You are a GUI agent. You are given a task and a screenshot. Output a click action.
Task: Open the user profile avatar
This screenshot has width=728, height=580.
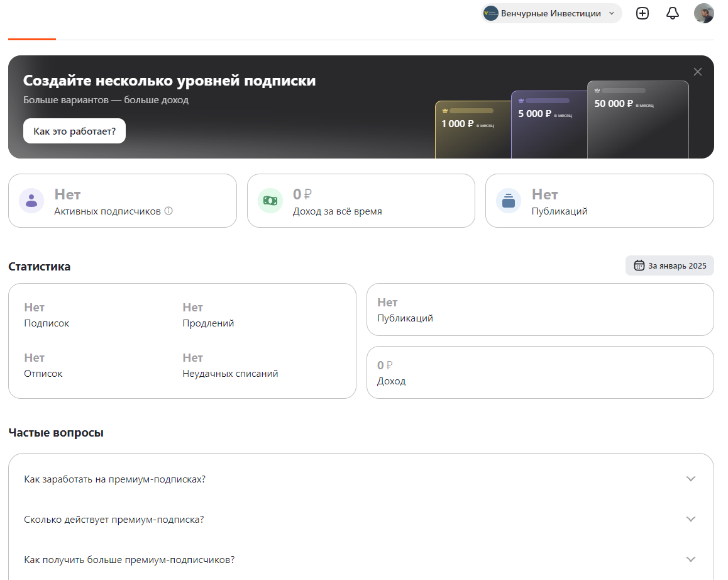click(x=704, y=13)
